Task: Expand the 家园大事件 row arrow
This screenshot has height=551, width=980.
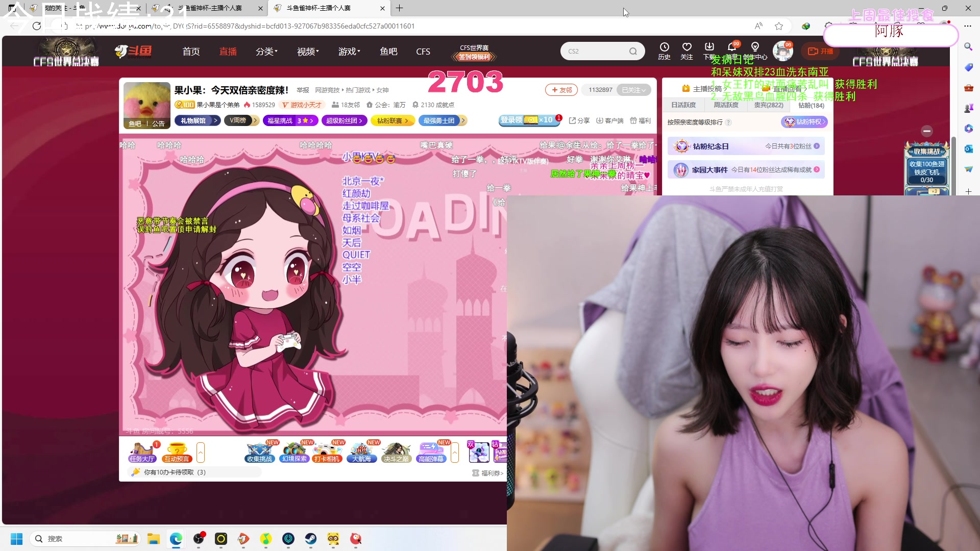Action: tap(817, 169)
